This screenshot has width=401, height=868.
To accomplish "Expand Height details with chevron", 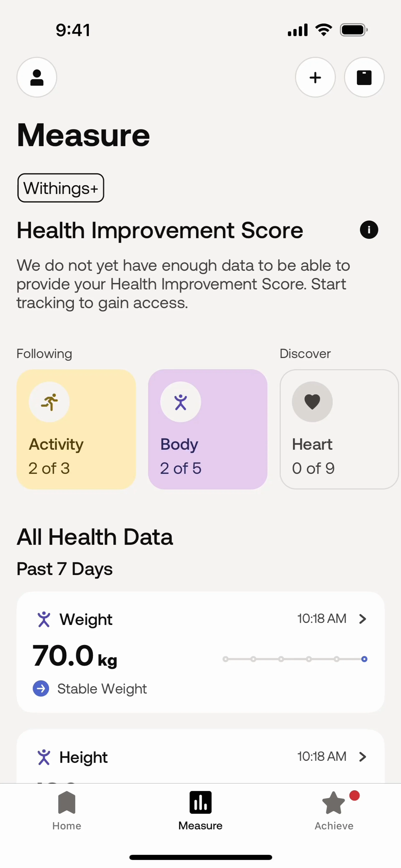I will point(363,757).
